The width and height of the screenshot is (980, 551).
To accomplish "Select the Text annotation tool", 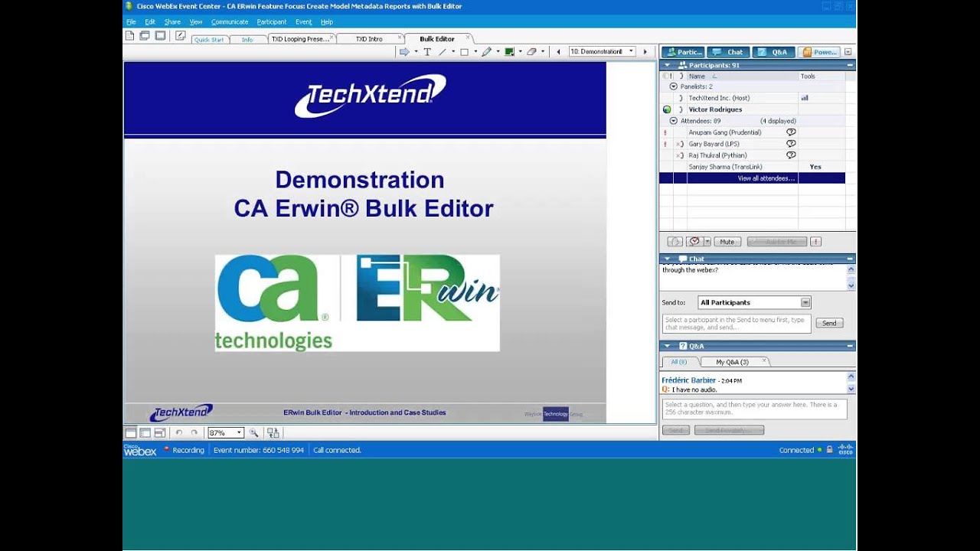I will pyautogui.click(x=427, y=52).
